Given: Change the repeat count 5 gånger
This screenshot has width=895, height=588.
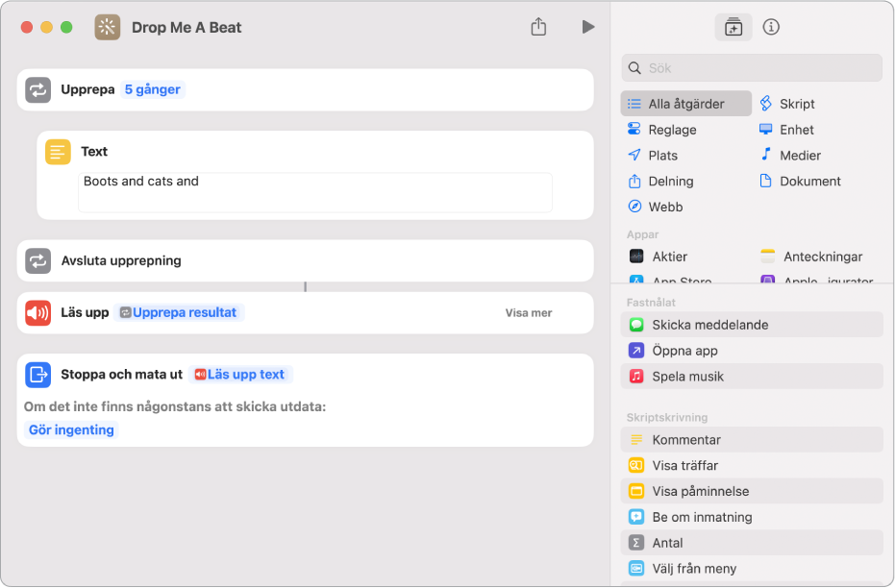Looking at the screenshot, I should click(153, 89).
